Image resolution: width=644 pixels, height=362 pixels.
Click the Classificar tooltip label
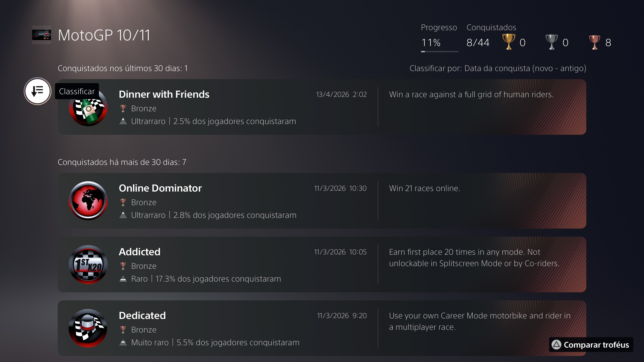77,91
